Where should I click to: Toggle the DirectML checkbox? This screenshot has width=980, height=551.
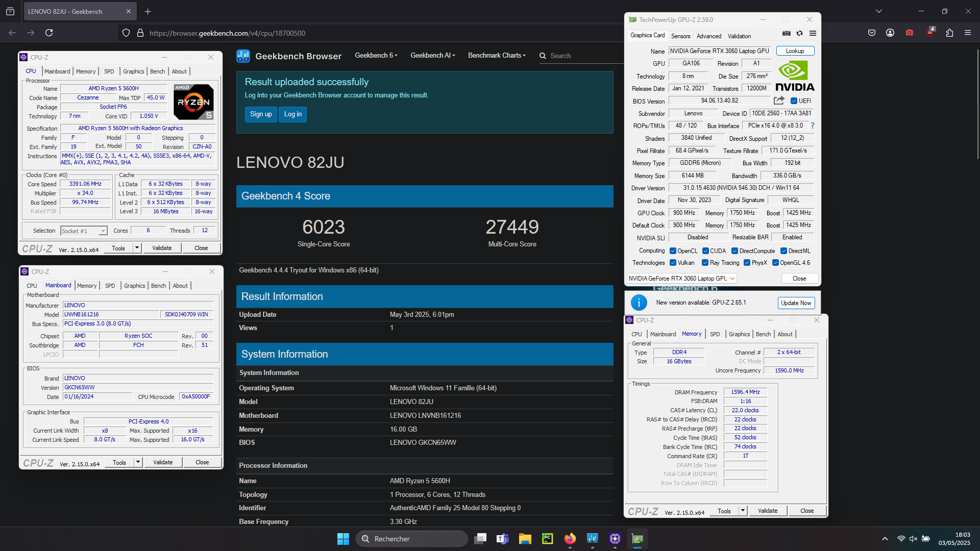coord(784,251)
